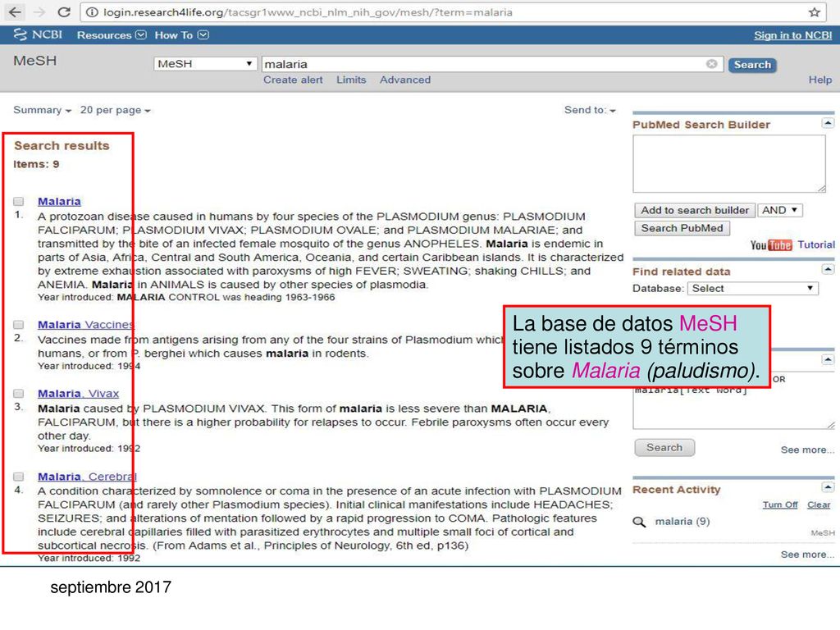This screenshot has width=840, height=630.
Task: Click the MeSH page title
Action: click(34, 61)
